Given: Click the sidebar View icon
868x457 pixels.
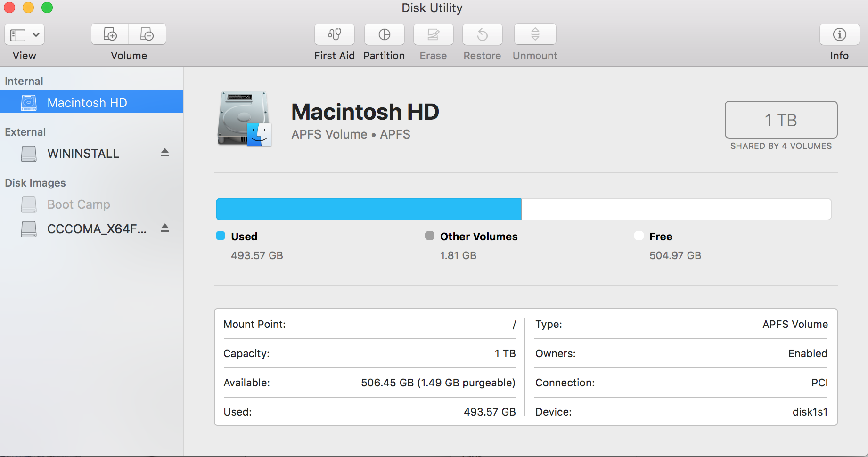Looking at the screenshot, I should click(x=17, y=34).
